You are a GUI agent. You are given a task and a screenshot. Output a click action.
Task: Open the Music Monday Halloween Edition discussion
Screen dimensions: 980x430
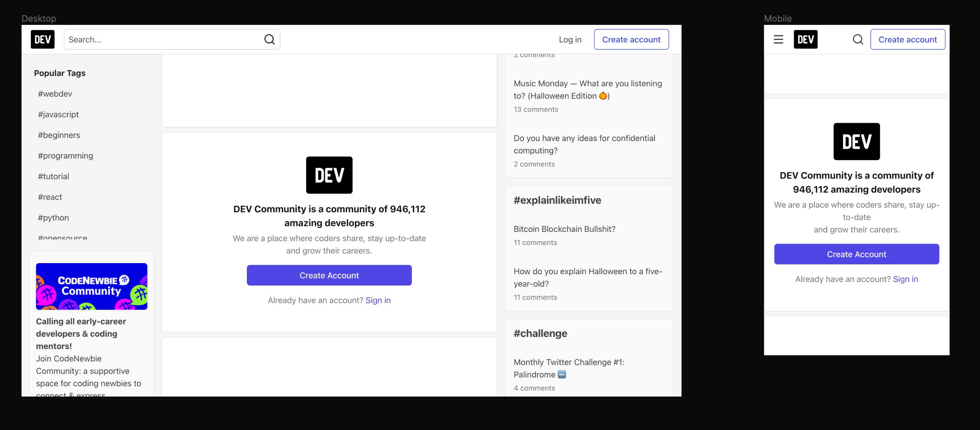(x=587, y=89)
